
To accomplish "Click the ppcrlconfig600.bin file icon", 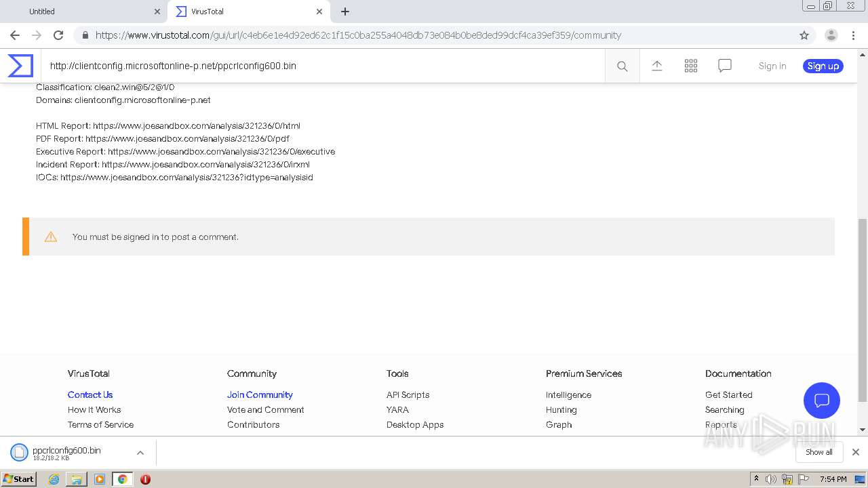I will [x=19, y=452].
